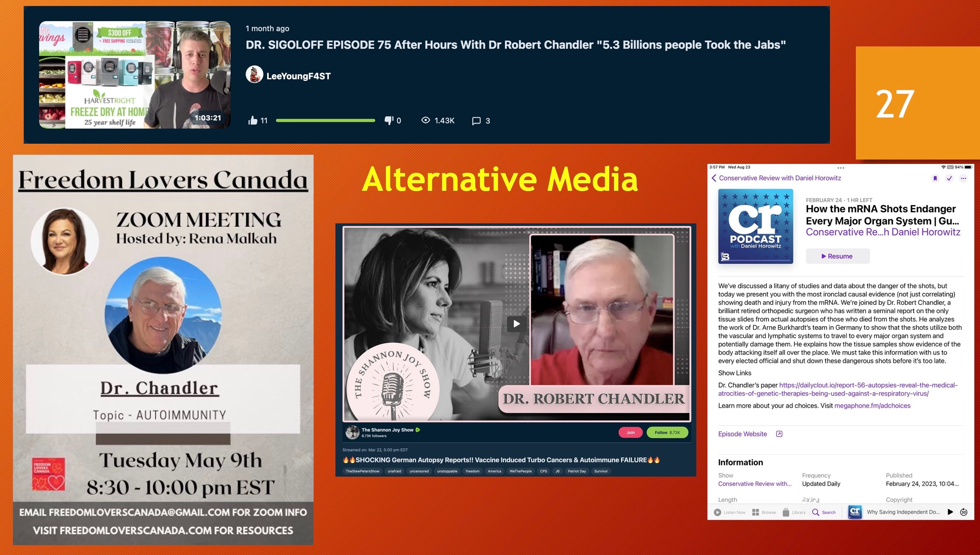Click the Wi-Fi status icon
This screenshot has width=980, height=555.
pyautogui.click(x=943, y=167)
